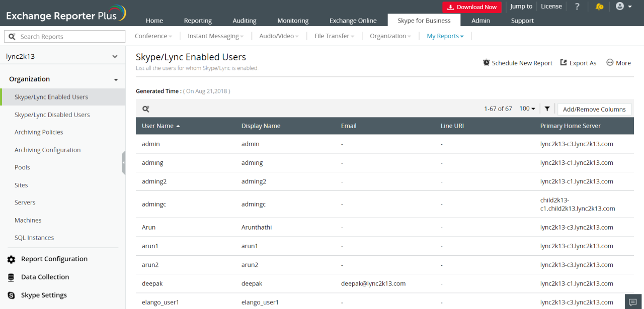Expand the Instant Messaging dropdown menu
This screenshot has height=309, width=644.
216,36
